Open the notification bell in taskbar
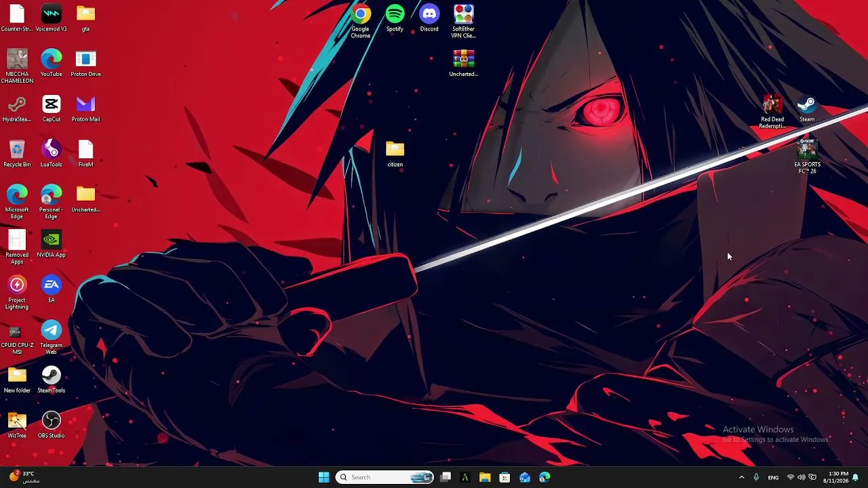 (856, 477)
